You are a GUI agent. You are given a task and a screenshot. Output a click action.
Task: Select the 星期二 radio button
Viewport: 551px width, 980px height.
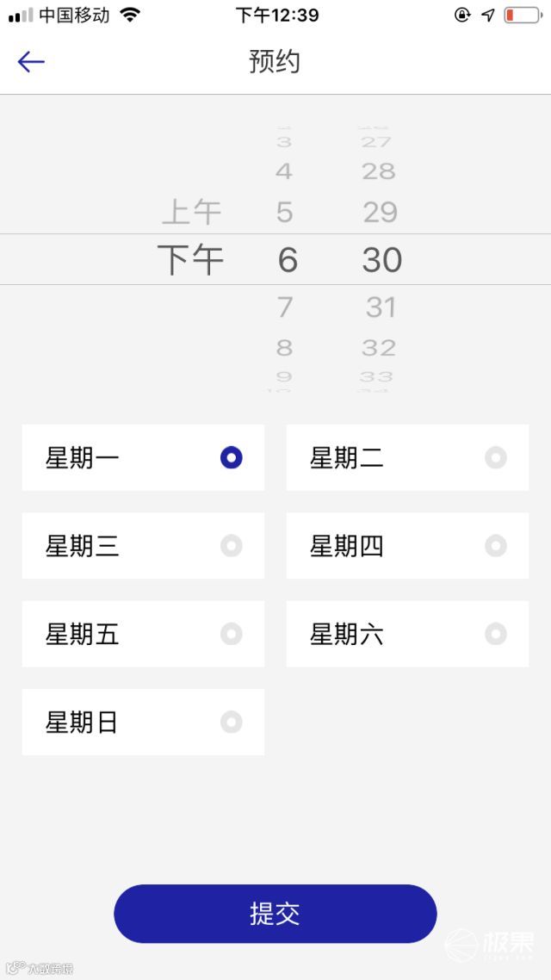click(496, 457)
